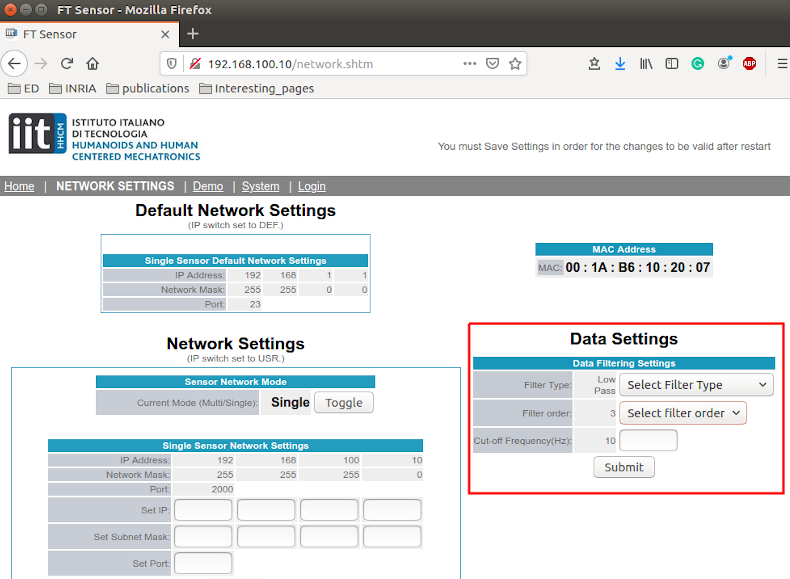The width and height of the screenshot is (790, 579).
Task: Click the Home navigation link
Action: coord(19,186)
